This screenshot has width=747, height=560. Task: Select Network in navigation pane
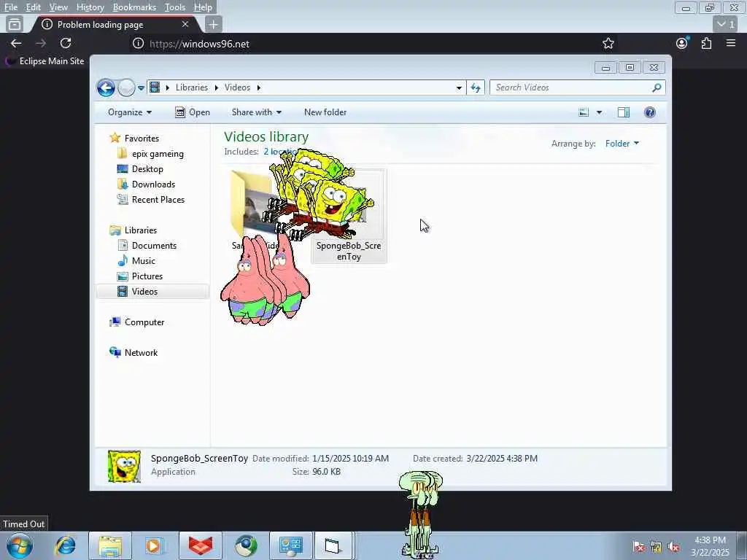pos(141,352)
